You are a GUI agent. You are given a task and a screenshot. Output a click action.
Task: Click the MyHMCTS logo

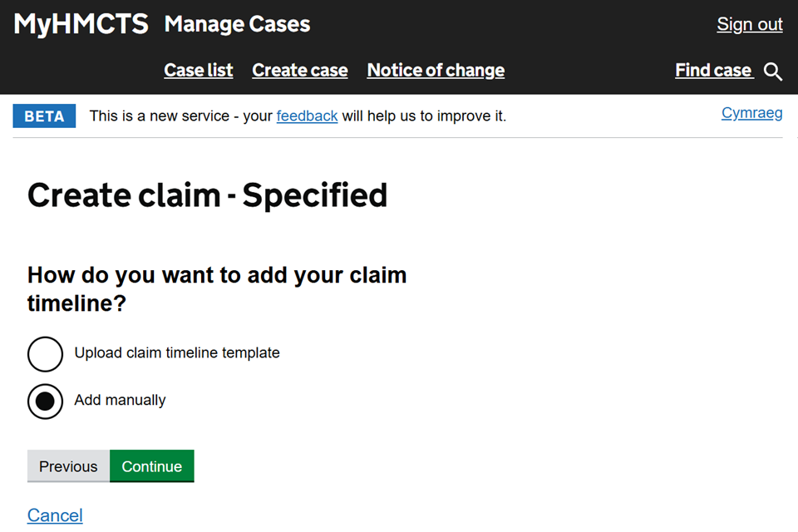(81, 24)
